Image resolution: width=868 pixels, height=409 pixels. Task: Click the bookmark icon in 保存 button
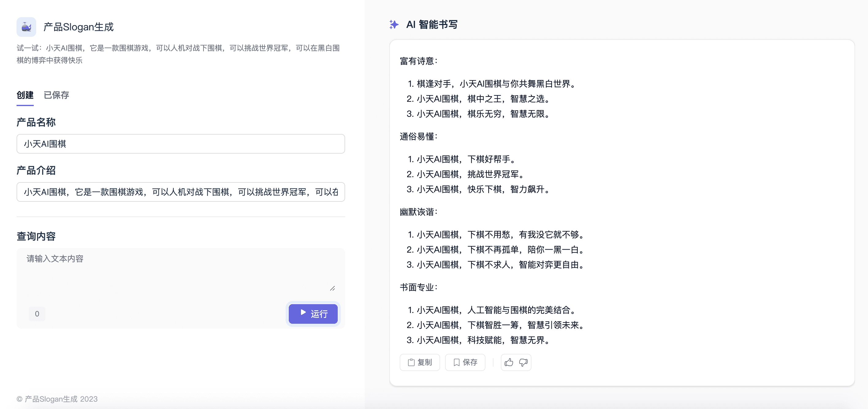pyautogui.click(x=457, y=362)
